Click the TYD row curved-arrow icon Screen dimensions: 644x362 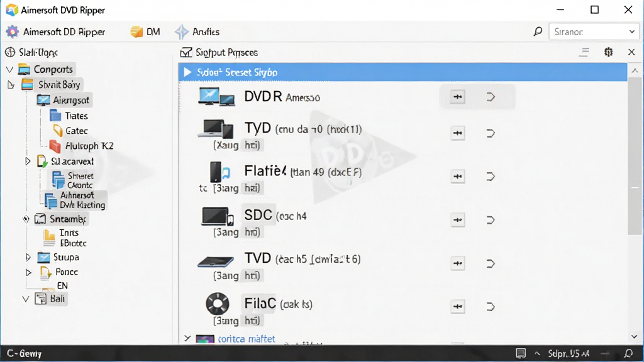(x=491, y=133)
